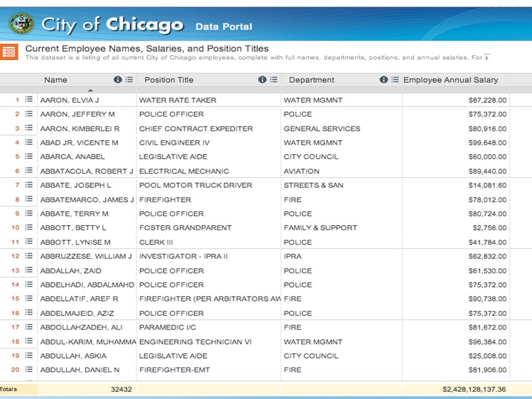
Task: Open row menu icon for AARON, KIMBERLEI R
Action: click(29, 128)
